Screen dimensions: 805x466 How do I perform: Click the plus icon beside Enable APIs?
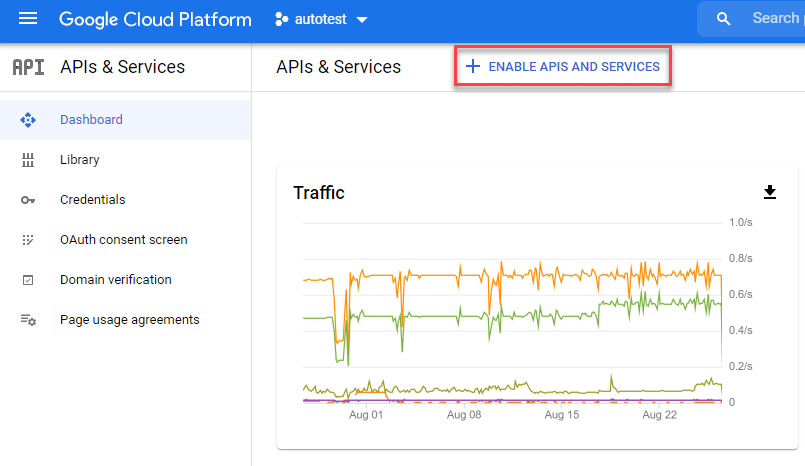pyautogui.click(x=473, y=67)
